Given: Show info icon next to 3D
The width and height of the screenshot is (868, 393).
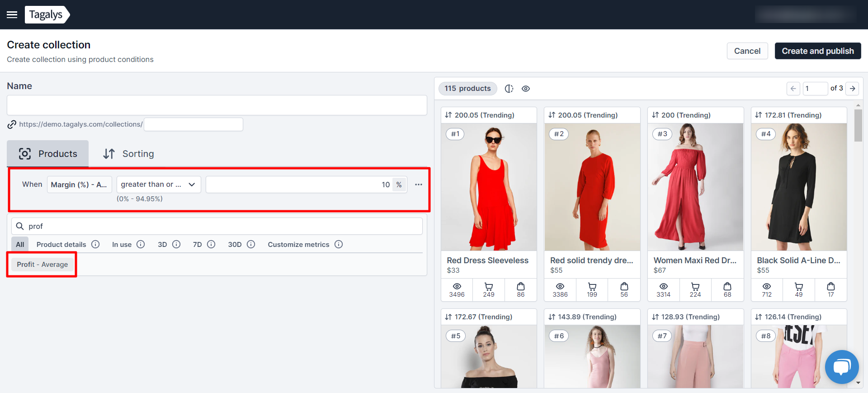Looking at the screenshot, I should coord(176,244).
